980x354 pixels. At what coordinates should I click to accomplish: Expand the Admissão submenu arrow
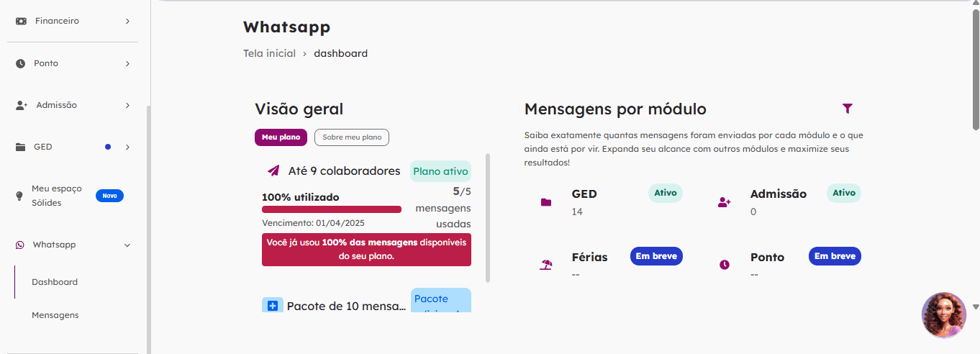[127, 106]
